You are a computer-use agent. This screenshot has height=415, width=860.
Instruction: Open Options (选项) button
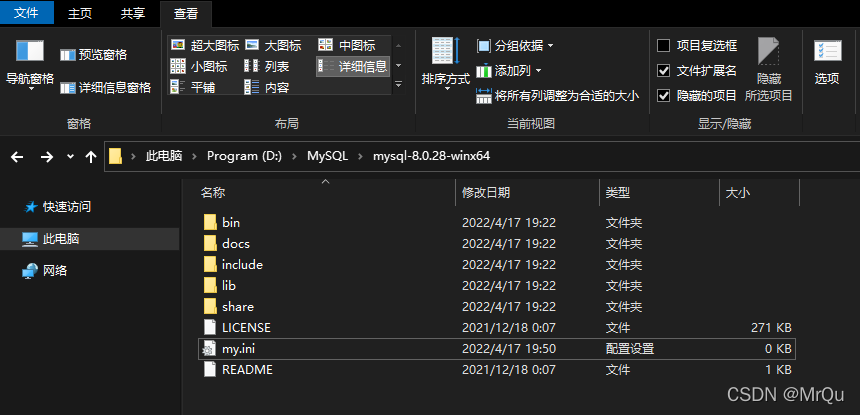827,62
